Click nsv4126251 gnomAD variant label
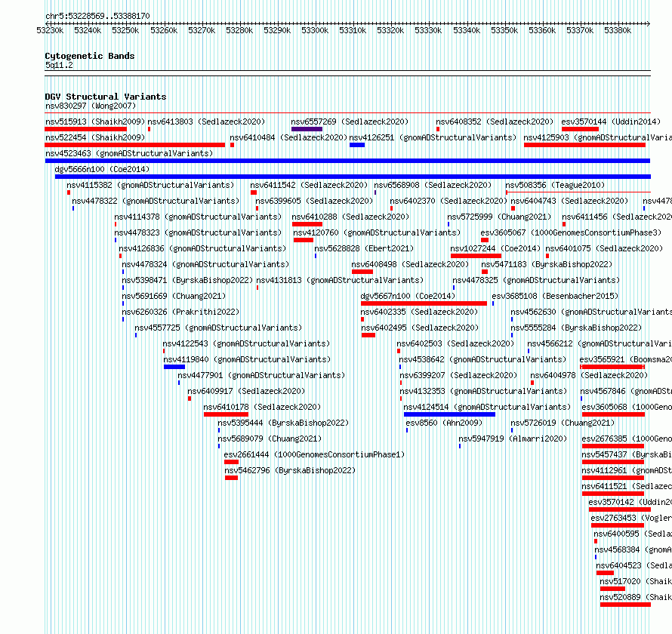672x634 pixels. point(433,137)
